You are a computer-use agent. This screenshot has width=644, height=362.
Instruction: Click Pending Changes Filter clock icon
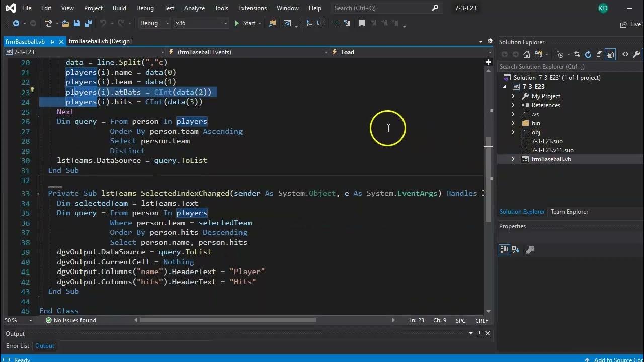coord(560,54)
